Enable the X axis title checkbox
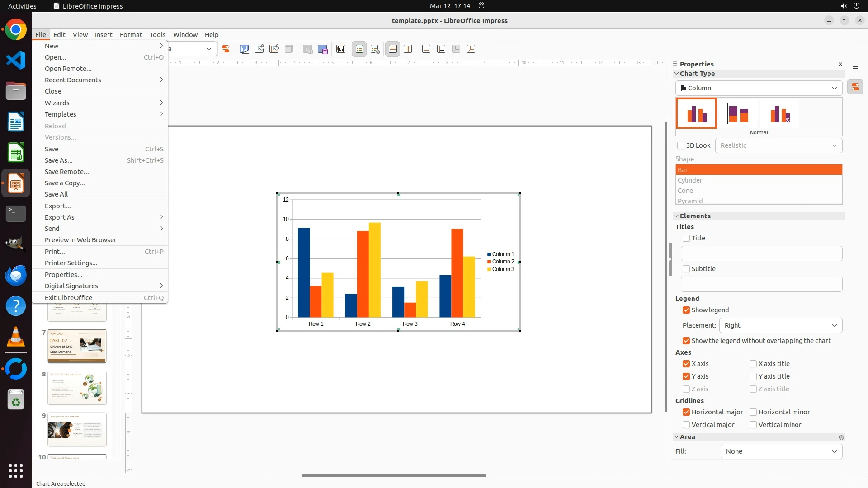868x488 pixels. (x=753, y=364)
